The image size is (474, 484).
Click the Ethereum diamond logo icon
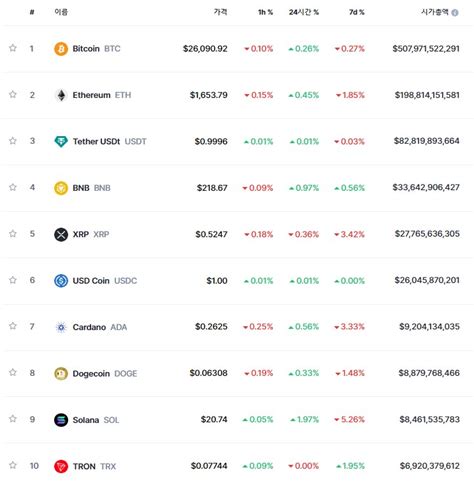tap(61, 95)
